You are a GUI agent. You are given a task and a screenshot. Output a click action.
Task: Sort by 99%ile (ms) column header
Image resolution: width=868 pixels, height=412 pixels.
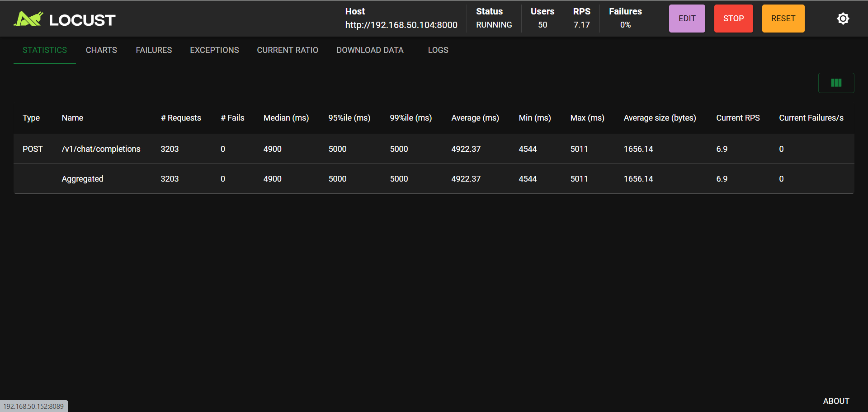tap(411, 118)
